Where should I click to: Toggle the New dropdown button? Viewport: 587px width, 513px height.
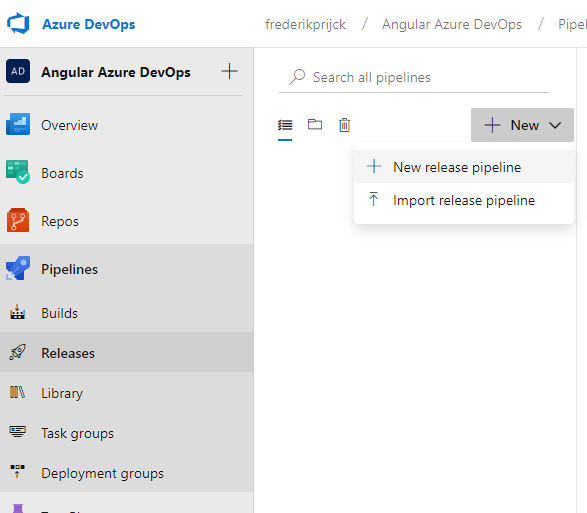tap(522, 125)
